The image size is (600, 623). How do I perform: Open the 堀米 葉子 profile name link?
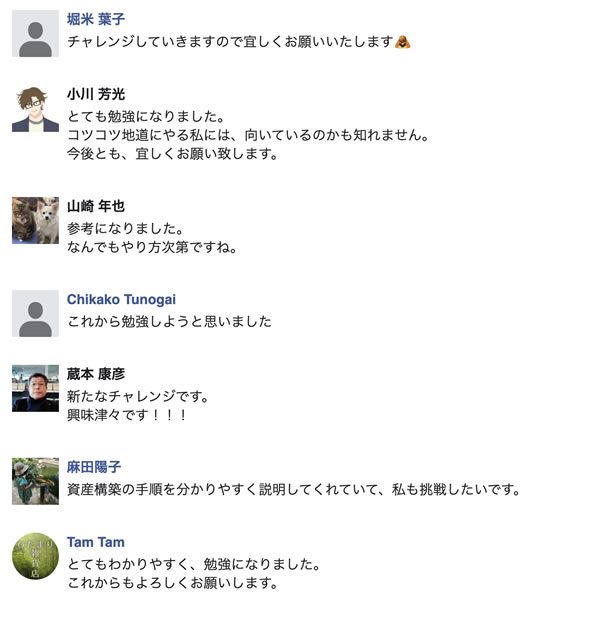96,19
